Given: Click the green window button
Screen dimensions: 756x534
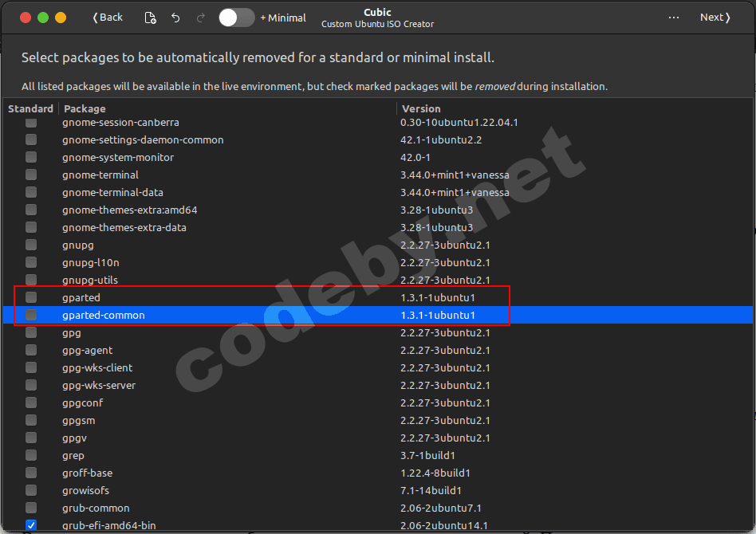Looking at the screenshot, I should pyautogui.click(x=43, y=18).
